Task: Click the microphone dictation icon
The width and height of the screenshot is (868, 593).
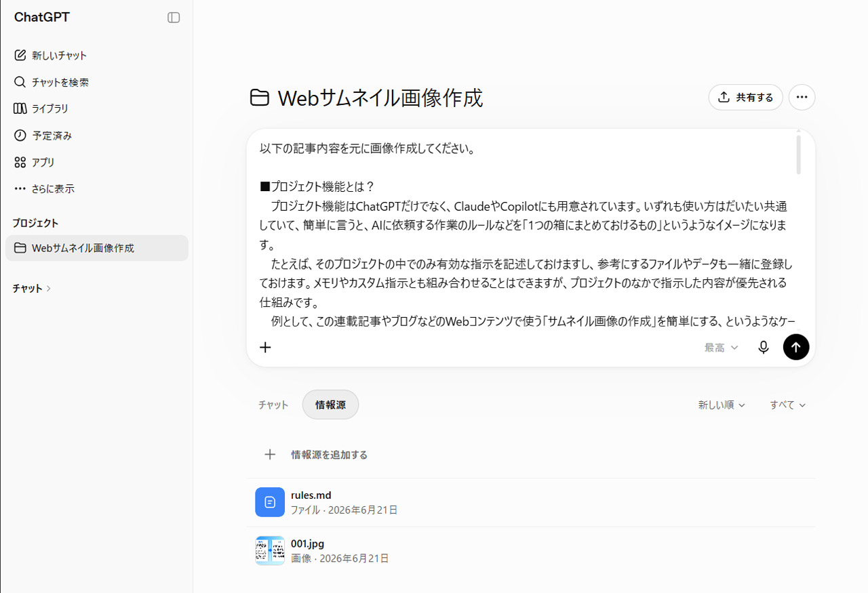Action: tap(764, 347)
